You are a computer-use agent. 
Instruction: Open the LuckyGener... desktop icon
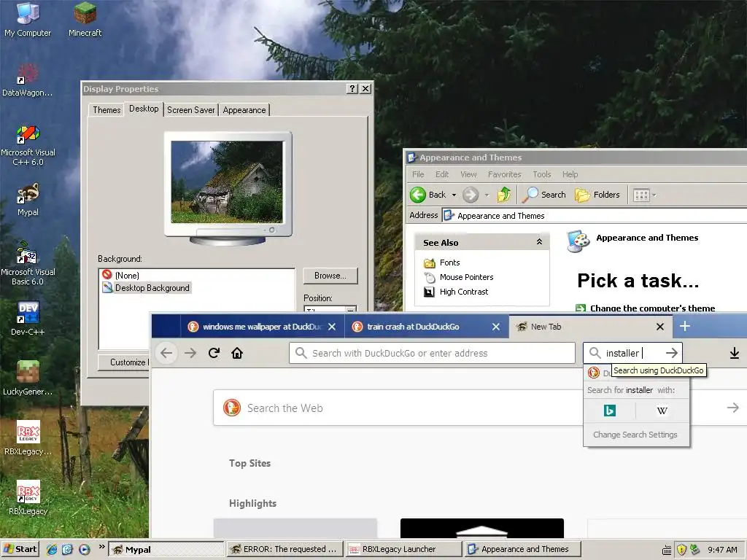coord(28,378)
